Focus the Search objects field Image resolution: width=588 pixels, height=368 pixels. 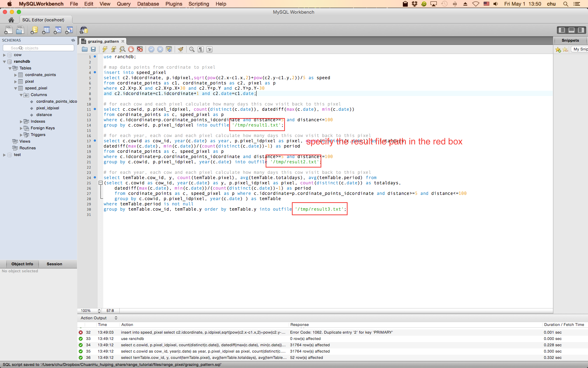[38, 48]
